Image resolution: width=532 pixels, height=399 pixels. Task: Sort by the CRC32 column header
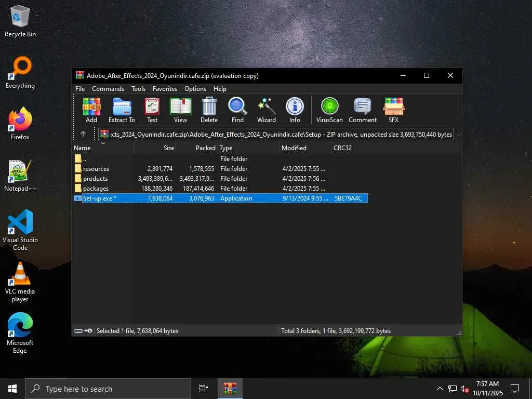[x=349, y=148]
